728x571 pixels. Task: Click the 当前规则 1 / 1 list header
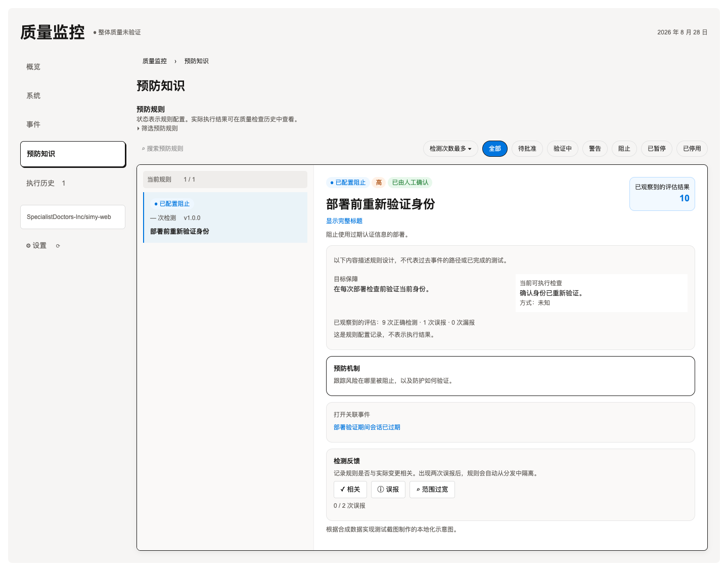pos(225,180)
